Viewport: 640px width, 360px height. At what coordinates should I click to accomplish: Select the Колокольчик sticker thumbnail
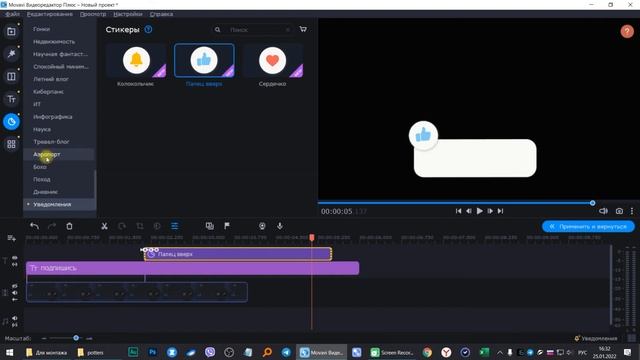(x=136, y=60)
